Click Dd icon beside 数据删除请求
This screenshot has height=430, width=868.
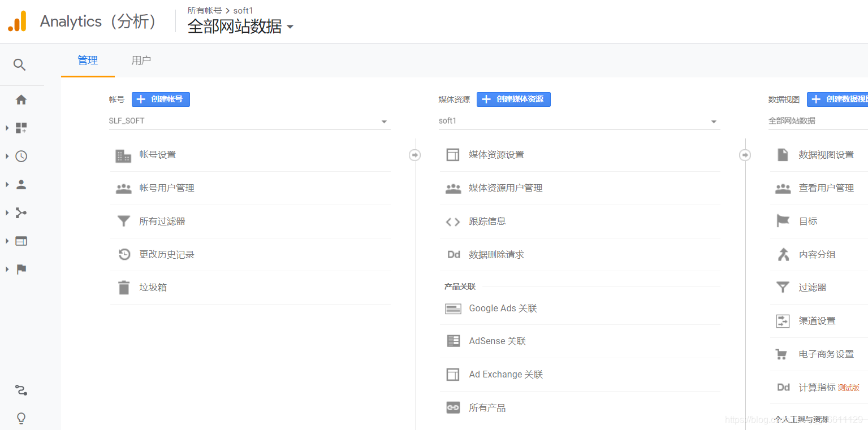coord(454,255)
